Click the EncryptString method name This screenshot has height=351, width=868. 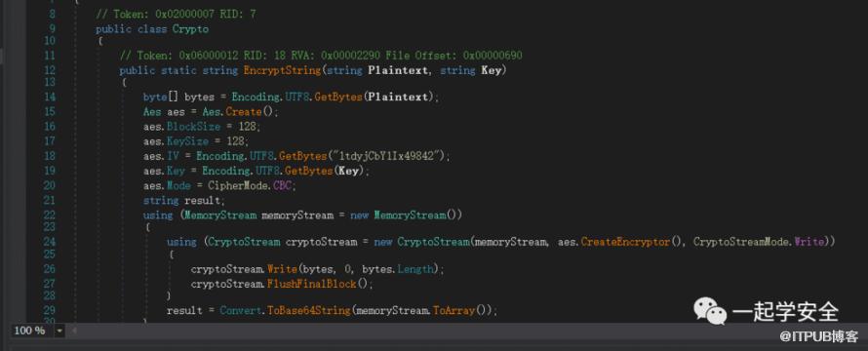coord(282,70)
